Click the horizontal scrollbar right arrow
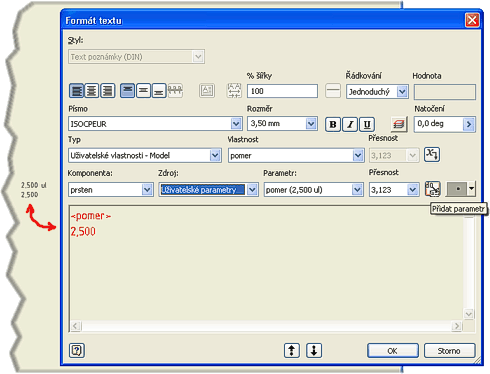Image resolution: width=490 pixels, height=374 pixels. (457, 326)
